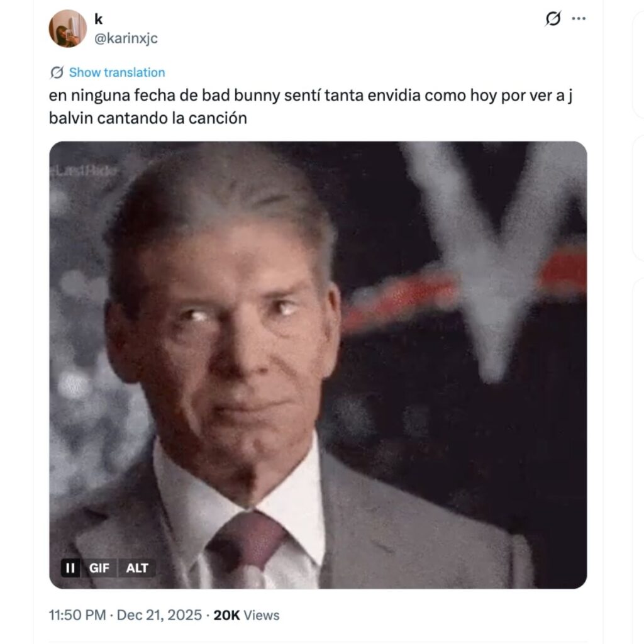Screen dimensions: 644x644
Task: Click the Dec 21, 2025 date
Action: tap(159, 615)
